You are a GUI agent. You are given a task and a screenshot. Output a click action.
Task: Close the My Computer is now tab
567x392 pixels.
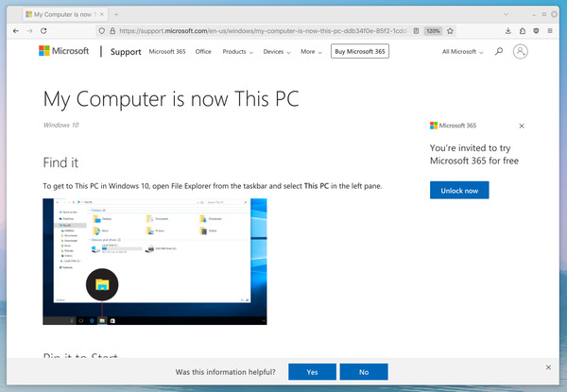click(102, 14)
